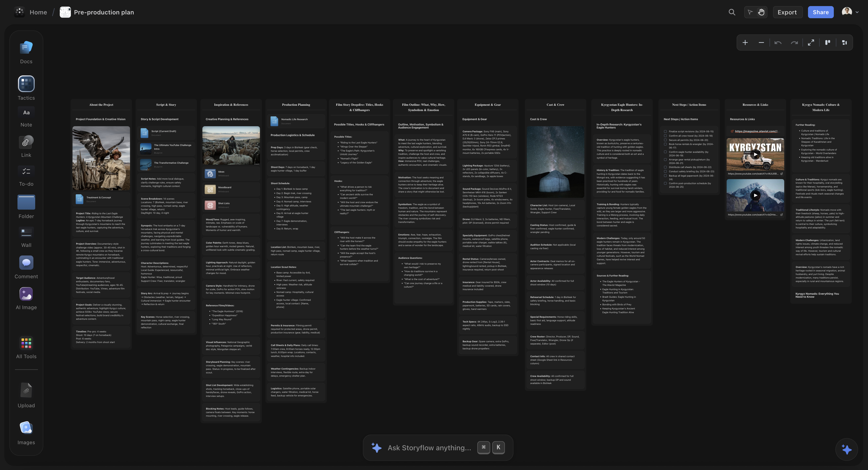Viewport: 868px width, 470px height.
Task: Click the Export button
Action: coord(787,12)
